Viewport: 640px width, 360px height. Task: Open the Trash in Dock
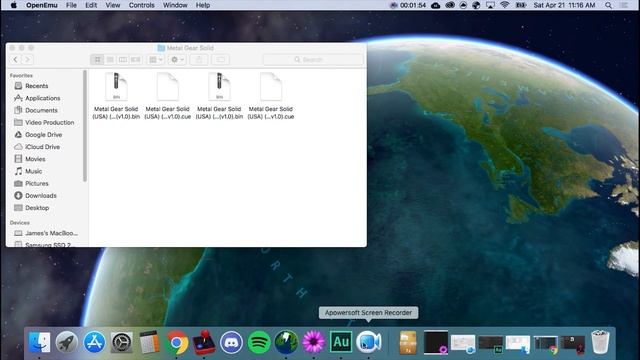click(x=600, y=342)
